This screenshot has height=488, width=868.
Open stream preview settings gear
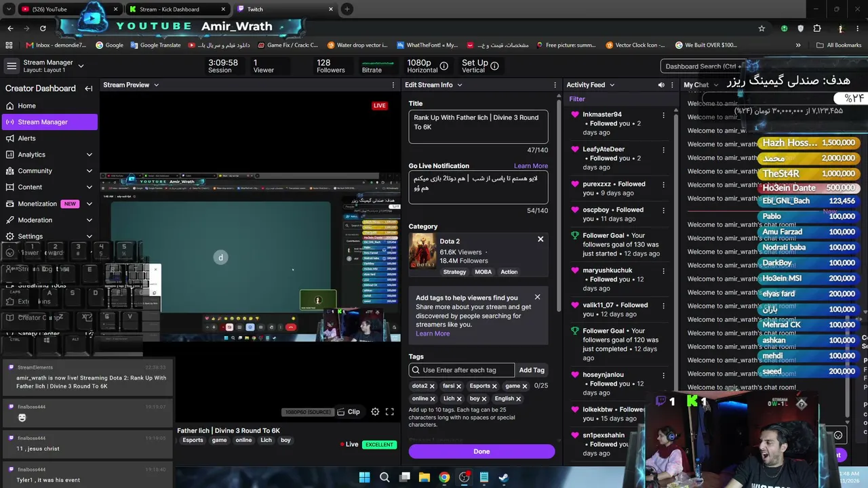tap(375, 411)
